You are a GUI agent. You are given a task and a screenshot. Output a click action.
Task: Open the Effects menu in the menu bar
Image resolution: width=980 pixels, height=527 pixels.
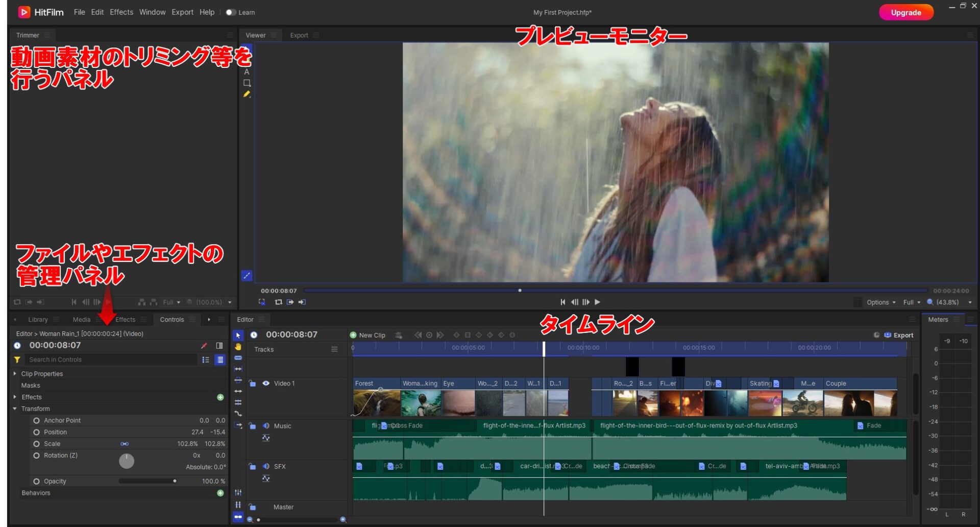[x=121, y=12]
